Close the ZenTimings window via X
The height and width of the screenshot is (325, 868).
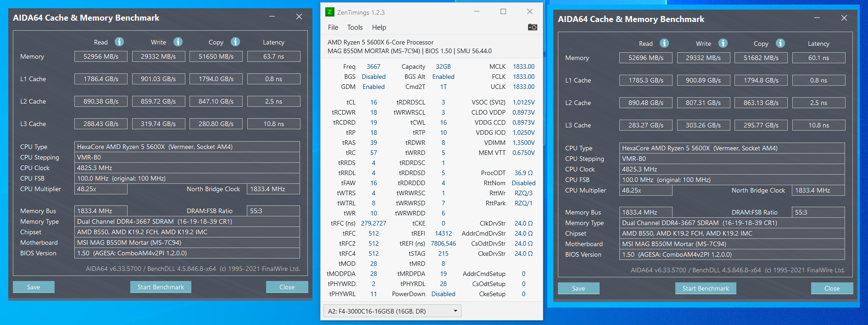pos(530,12)
